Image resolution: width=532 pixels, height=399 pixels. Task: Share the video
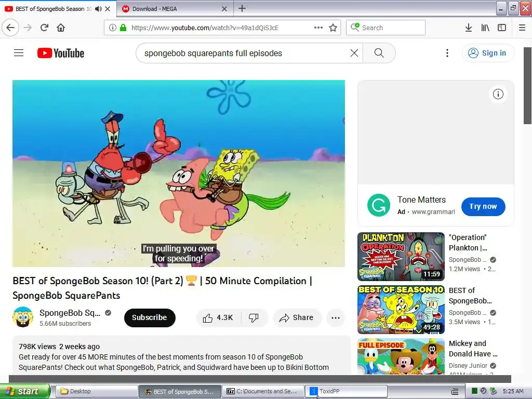pyautogui.click(x=297, y=317)
